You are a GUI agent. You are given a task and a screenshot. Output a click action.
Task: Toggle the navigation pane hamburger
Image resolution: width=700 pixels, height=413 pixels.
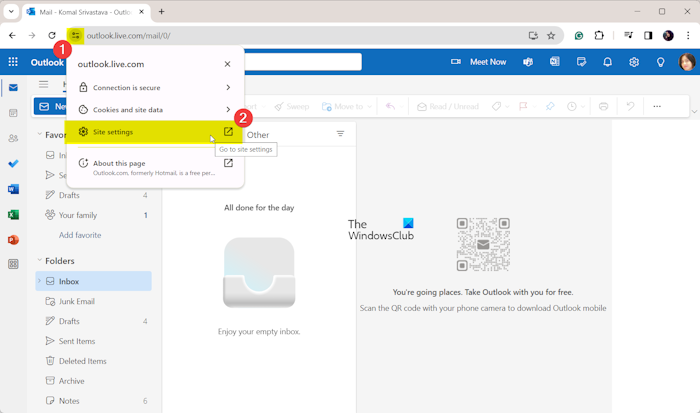click(43, 84)
